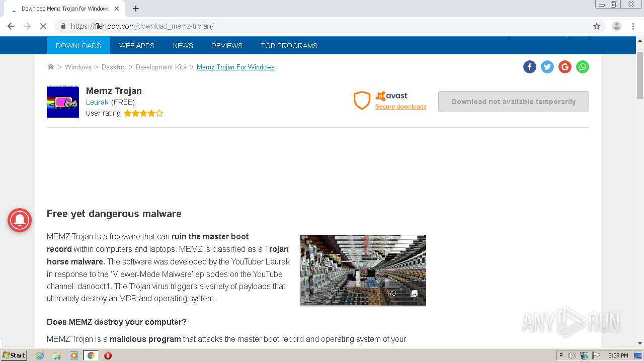Image resolution: width=644 pixels, height=362 pixels.
Task: Select WEB APPS navigation tab
Action: coord(137,46)
